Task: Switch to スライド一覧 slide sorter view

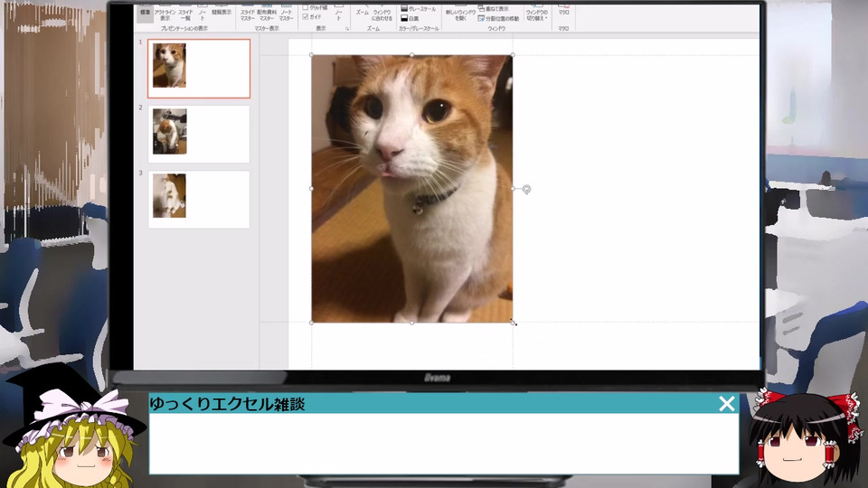Action: (x=184, y=14)
